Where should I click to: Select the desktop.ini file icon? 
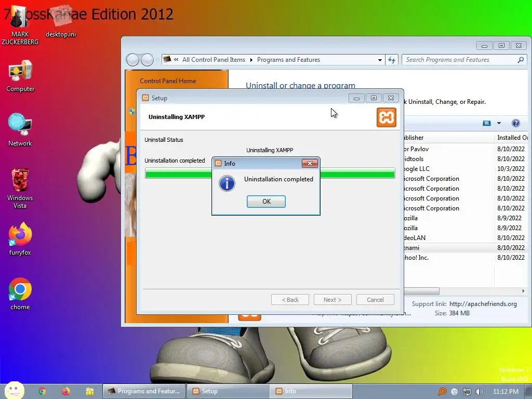(x=61, y=21)
